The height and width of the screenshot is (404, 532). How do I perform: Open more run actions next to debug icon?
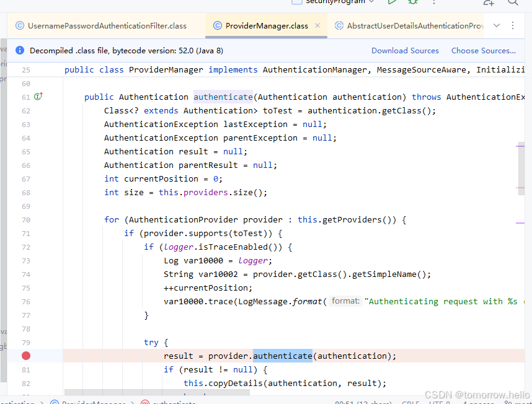click(x=433, y=2)
